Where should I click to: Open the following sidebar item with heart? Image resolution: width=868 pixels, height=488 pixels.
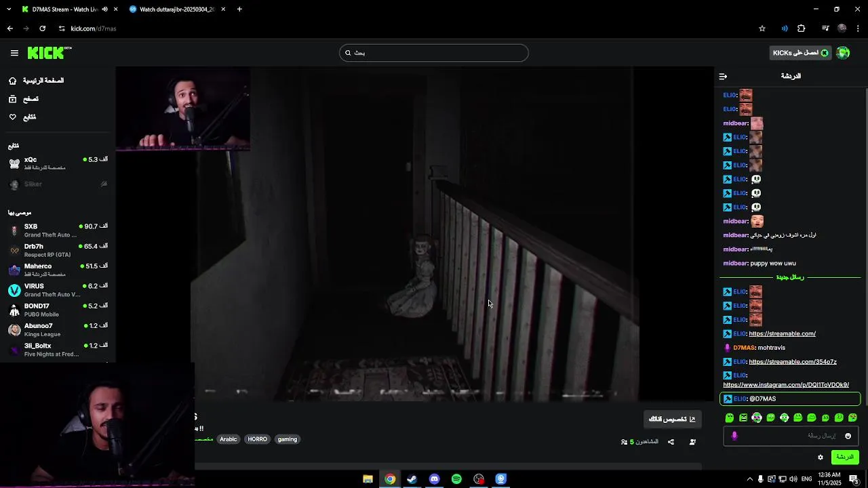point(22,117)
